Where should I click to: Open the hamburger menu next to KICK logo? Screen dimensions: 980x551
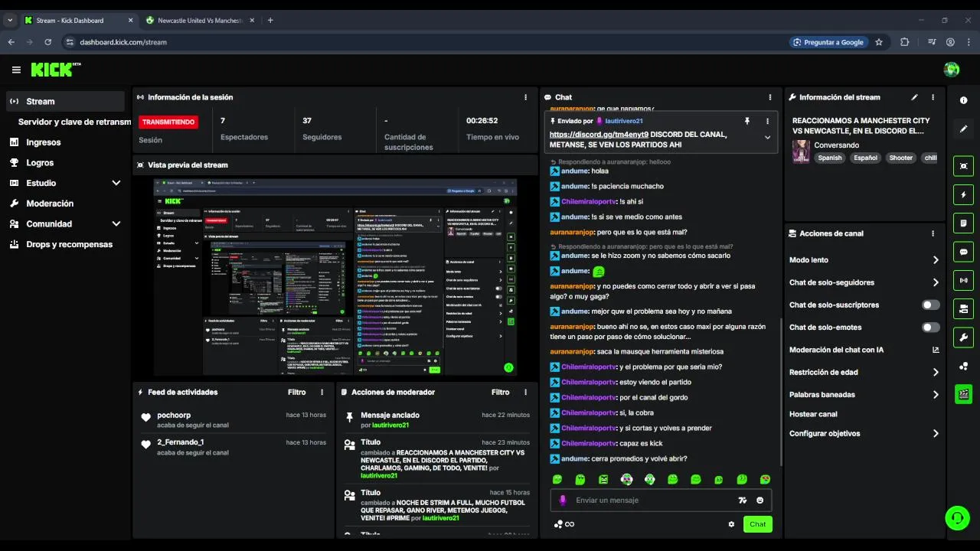click(16, 70)
